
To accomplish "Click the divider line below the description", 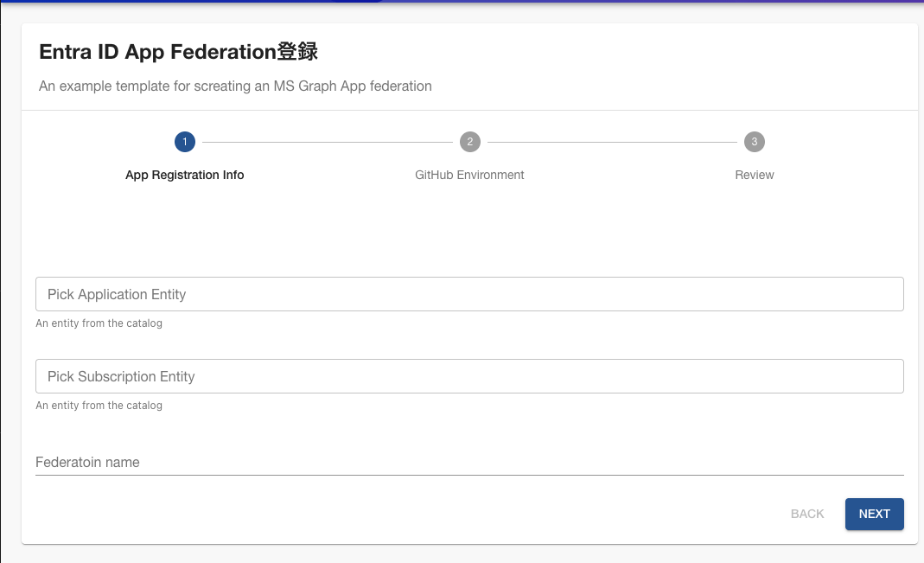I will 469,111.
